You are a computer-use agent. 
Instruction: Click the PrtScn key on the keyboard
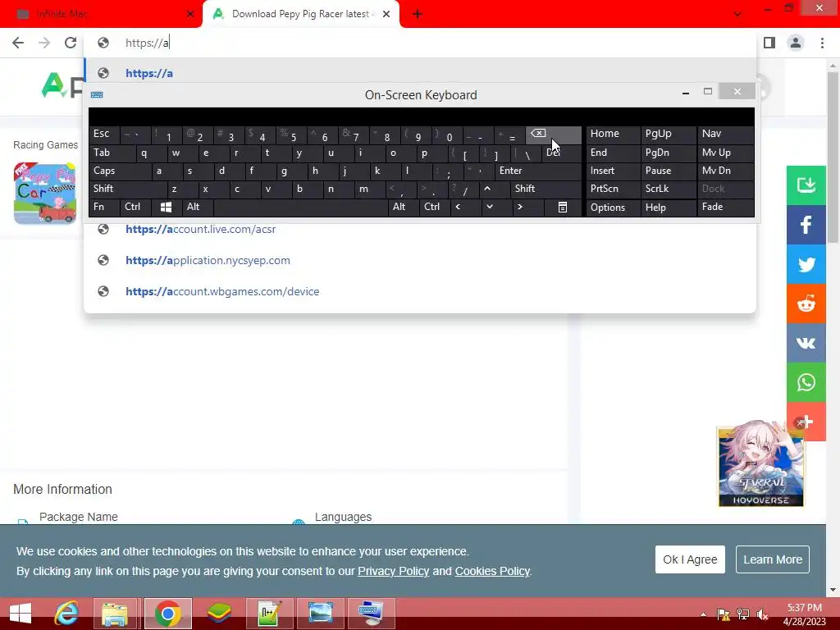[613, 189]
